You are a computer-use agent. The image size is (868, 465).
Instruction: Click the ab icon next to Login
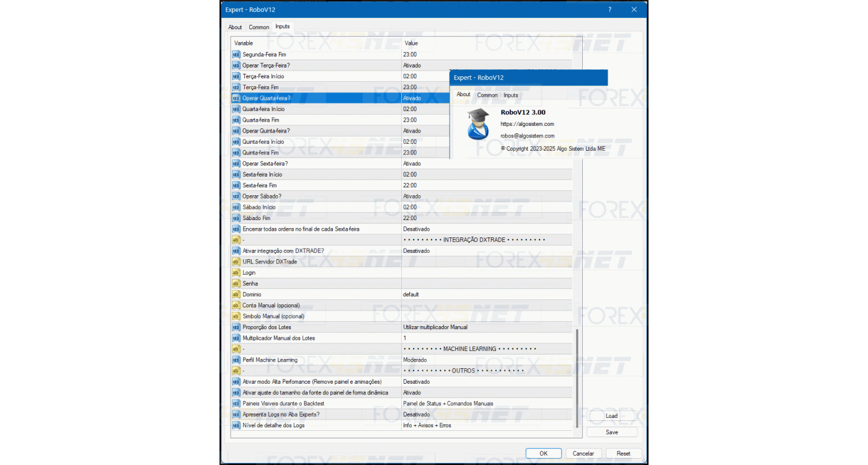click(236, 273)
